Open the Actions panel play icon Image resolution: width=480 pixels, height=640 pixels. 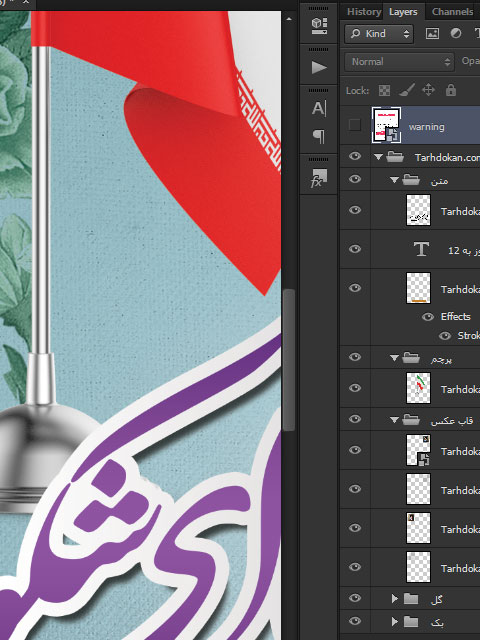coord(319,67)
